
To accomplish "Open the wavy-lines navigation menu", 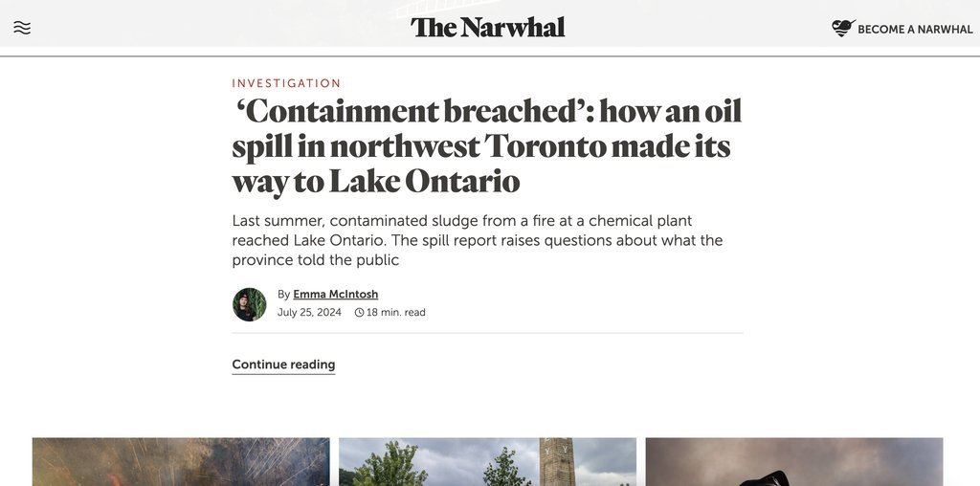I will [22, 28].
